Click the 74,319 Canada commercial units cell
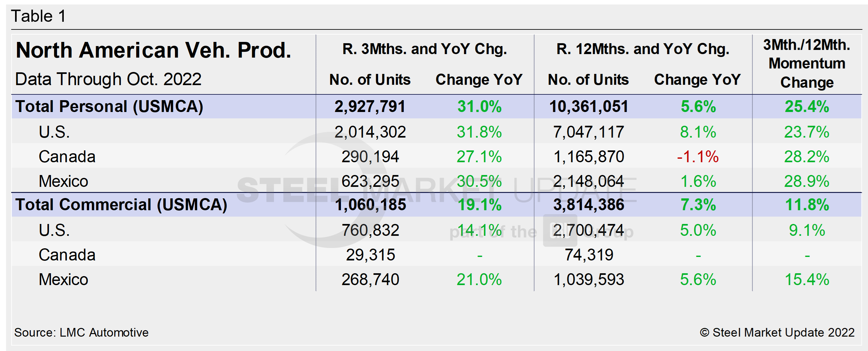The image size is (868, 351). tap(589, 255)
